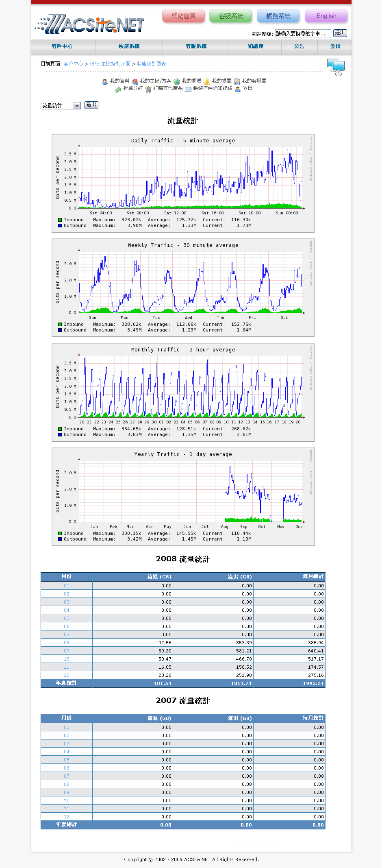Click the Yearly Traffic graph
This screenshot has width=382, height=868.
click(x=183, y=497)
